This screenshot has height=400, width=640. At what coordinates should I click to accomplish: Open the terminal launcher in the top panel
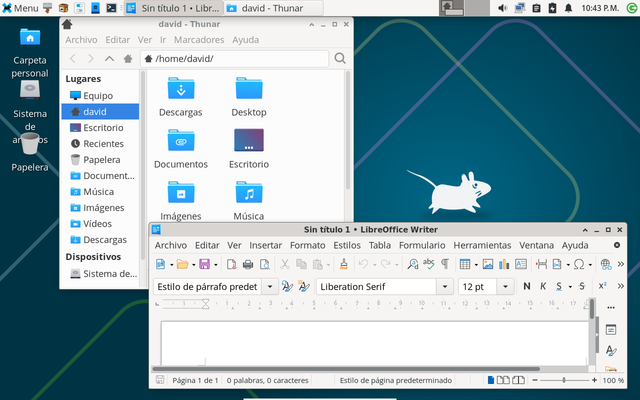(111, 8)
